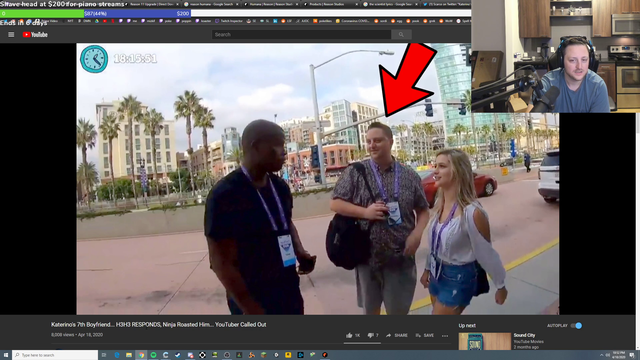Open the Minecraft block icon in the taskbar
This screenshot has width=640, height=360.
pyautogui.click(x=264, y=355)
